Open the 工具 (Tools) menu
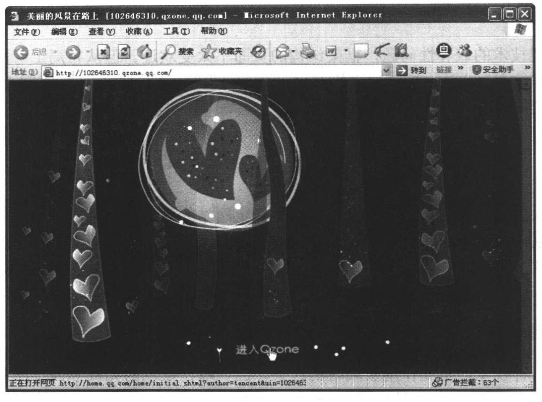This screenshot has width=542, height=402. point(176,31)
